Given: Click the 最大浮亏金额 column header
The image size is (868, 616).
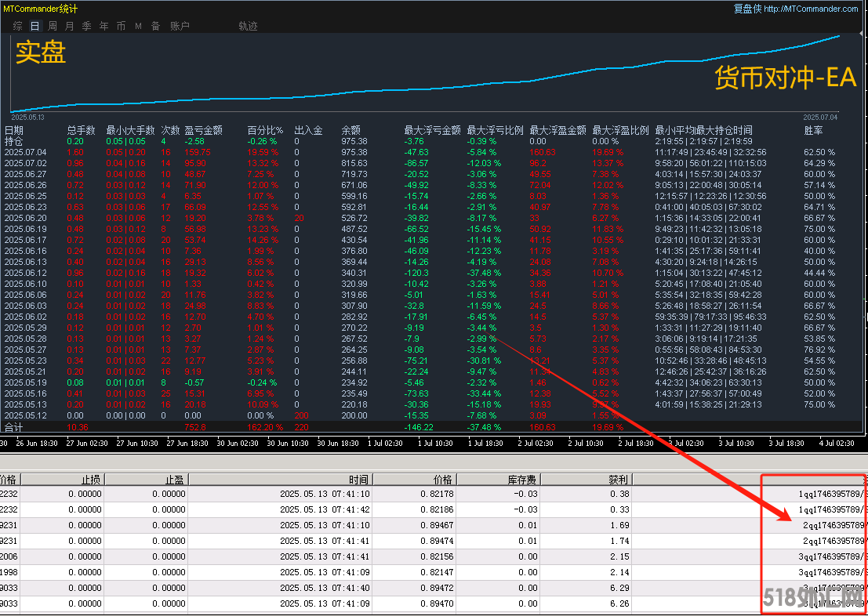Looking at the screenshot, I should click(x=432, y=131).
